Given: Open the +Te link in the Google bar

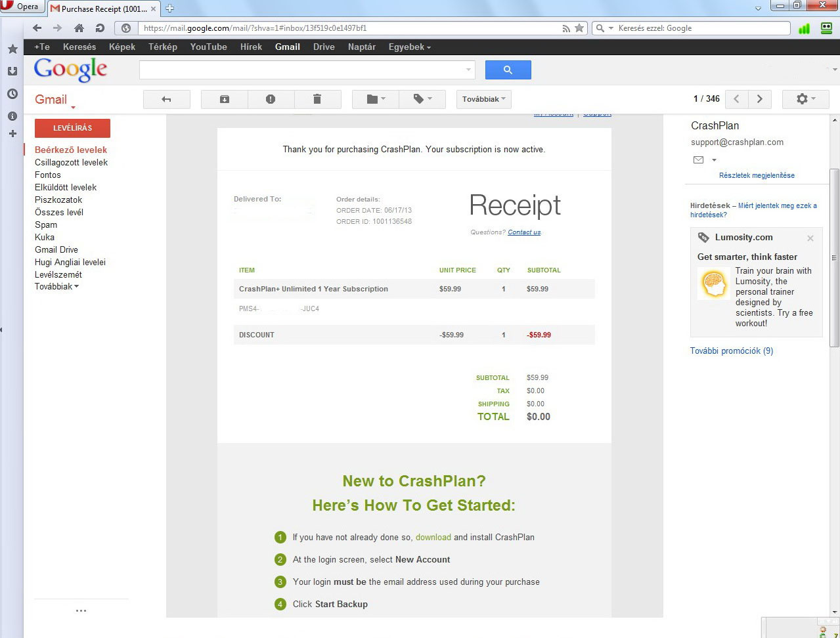Looking at the screenshot, I should pyautogui.click(x=42, y=47).
